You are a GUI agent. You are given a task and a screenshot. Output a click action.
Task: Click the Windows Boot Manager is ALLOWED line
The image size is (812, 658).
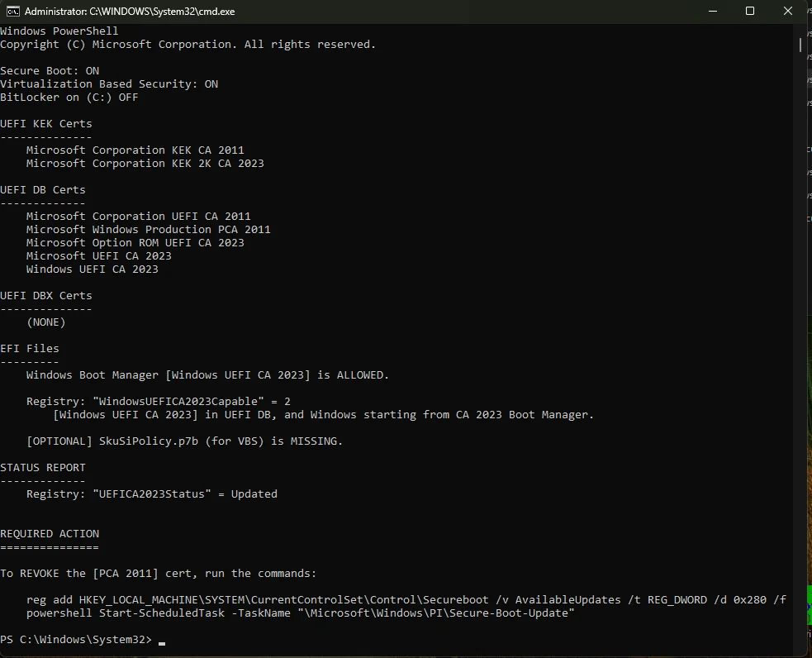click(x=207, y=375)
